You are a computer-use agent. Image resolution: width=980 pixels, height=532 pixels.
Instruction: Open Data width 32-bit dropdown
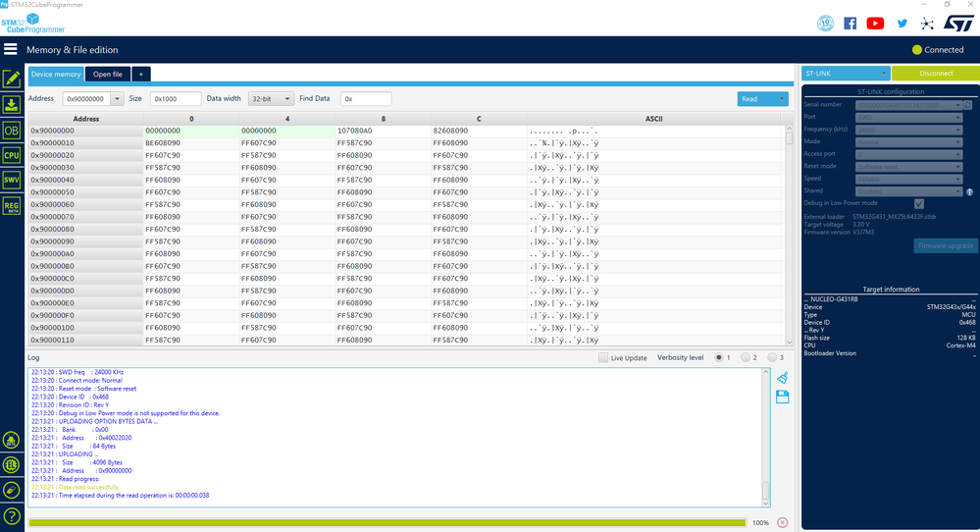(x=270, y=99)
